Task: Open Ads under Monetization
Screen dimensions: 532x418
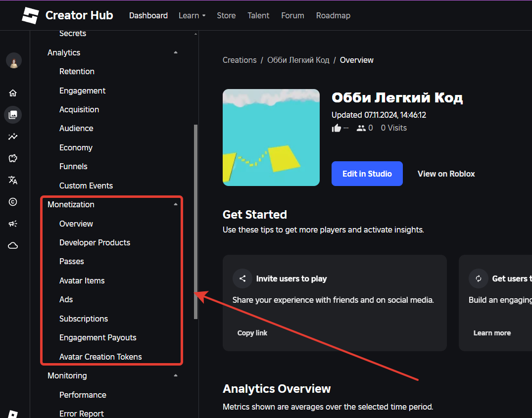Action: click(66, 299)
